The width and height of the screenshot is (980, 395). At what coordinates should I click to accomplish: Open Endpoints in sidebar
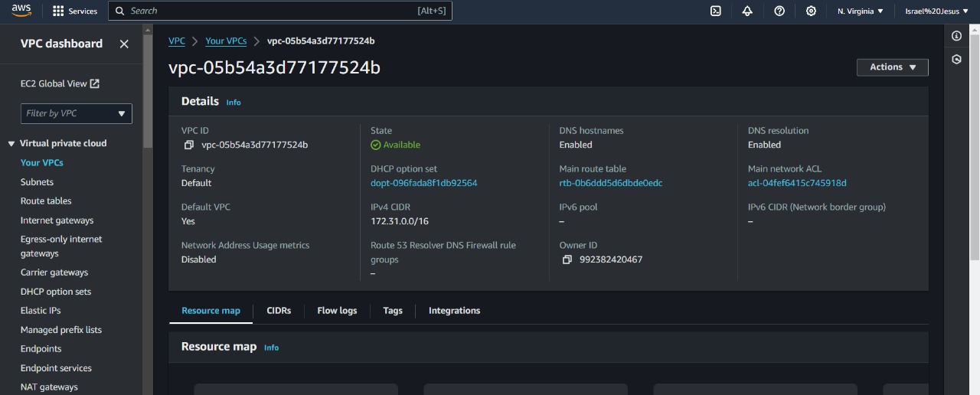tap(41, 349)
